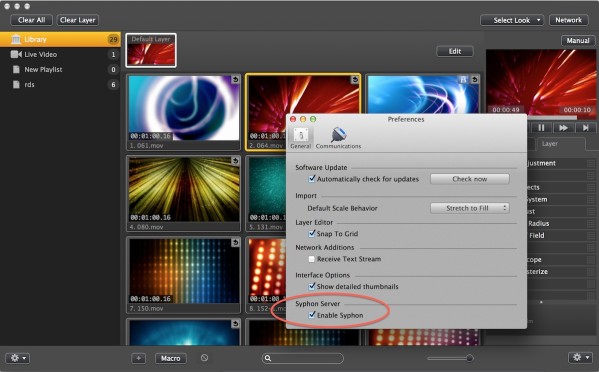Select the Live Video camera icon

[x=16, y=54]
